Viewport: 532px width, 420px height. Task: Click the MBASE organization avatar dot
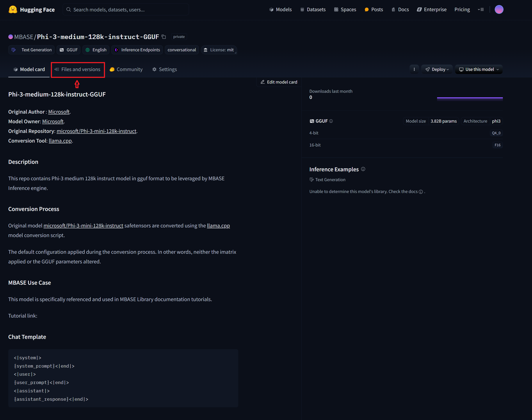(x=11, y=37)
